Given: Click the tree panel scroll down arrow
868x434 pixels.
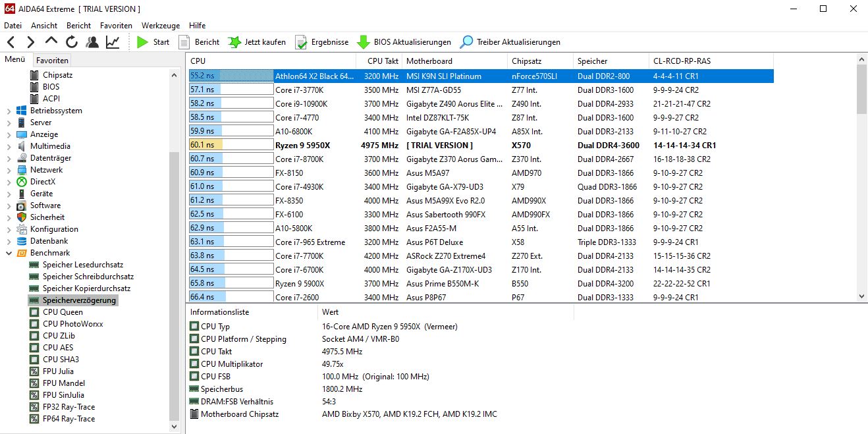Looking at the screenshot, I should click(x=174, y=427).
